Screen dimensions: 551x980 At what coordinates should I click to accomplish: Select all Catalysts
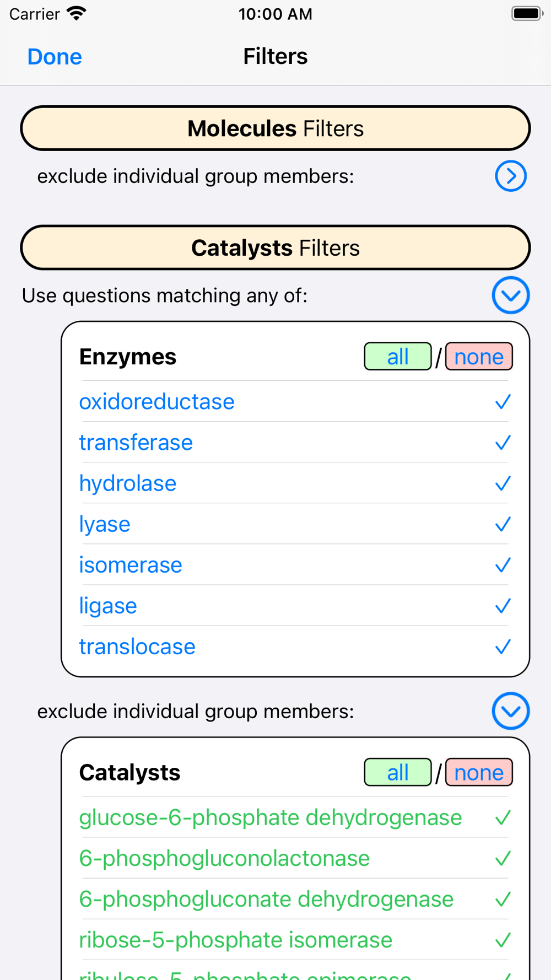pos(398,772)
